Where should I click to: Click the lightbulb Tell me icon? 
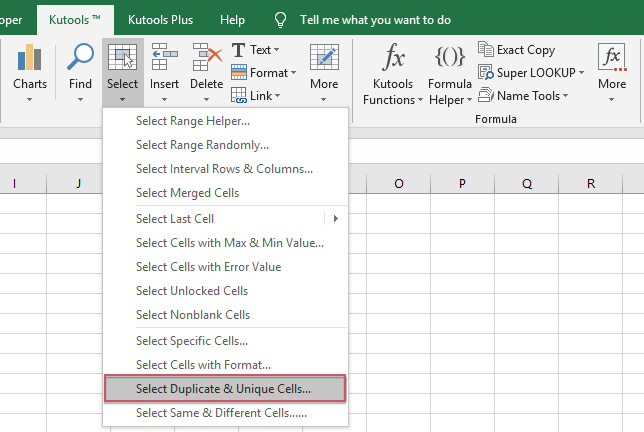pyautogui.click(x=281, y=19)
